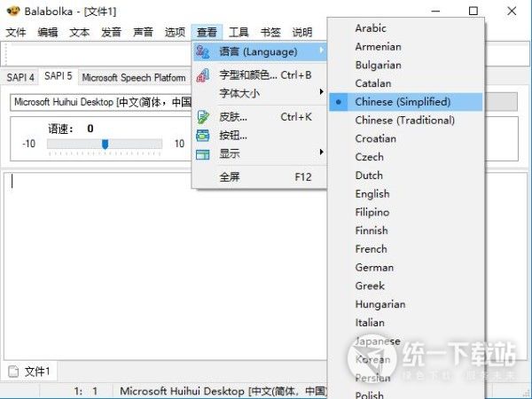The width and height of the screenshot is (532, 399).
Task: Expand the 语言 (Language) submenu arrow
Action: [321, 51]
